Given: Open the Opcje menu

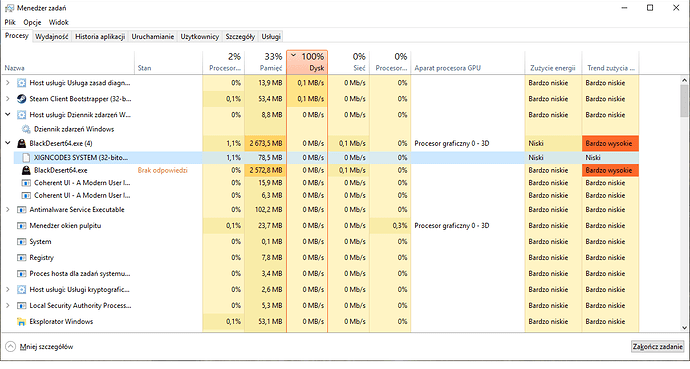Looking at the screenshot, I should click(x=32, y=22).
